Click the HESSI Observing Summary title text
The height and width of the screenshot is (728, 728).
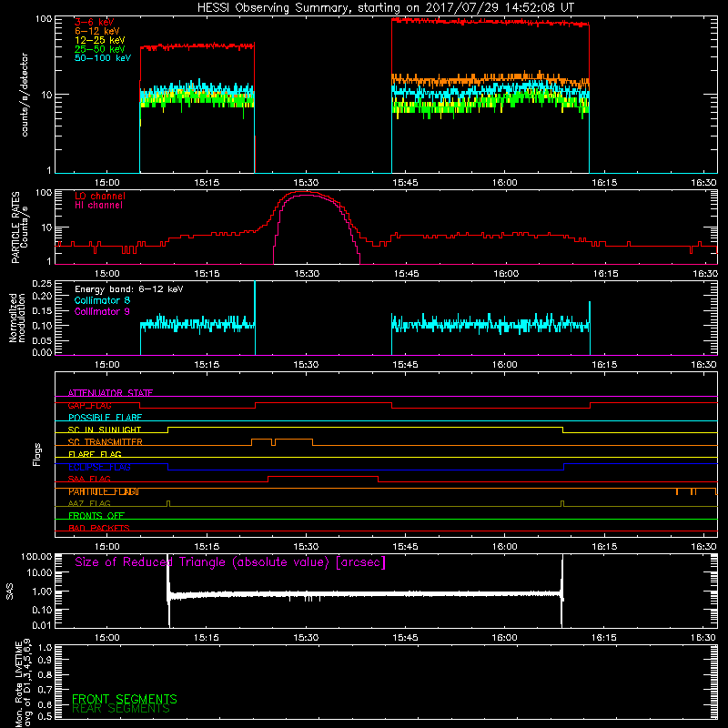coord(385,8)
